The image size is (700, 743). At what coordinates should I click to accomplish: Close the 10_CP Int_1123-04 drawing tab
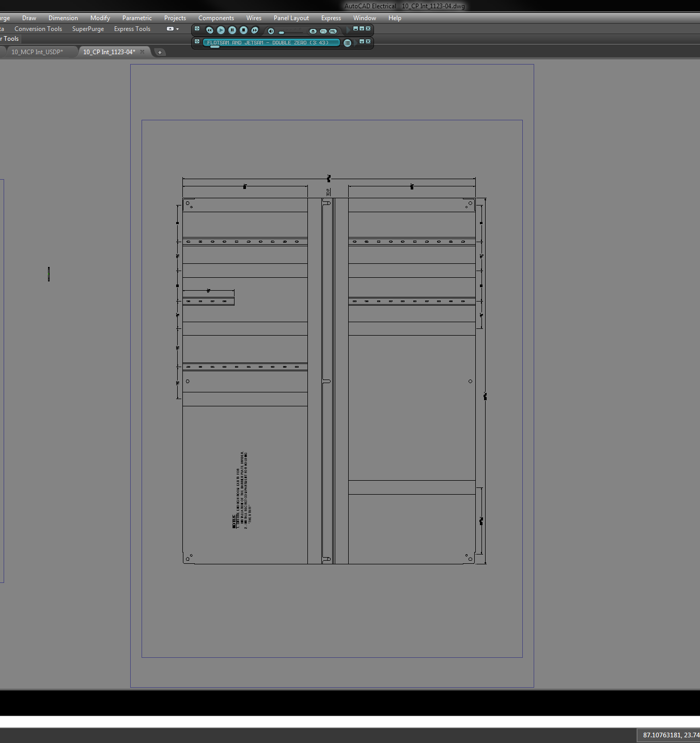pyautogui.click(x=143, y=52)
